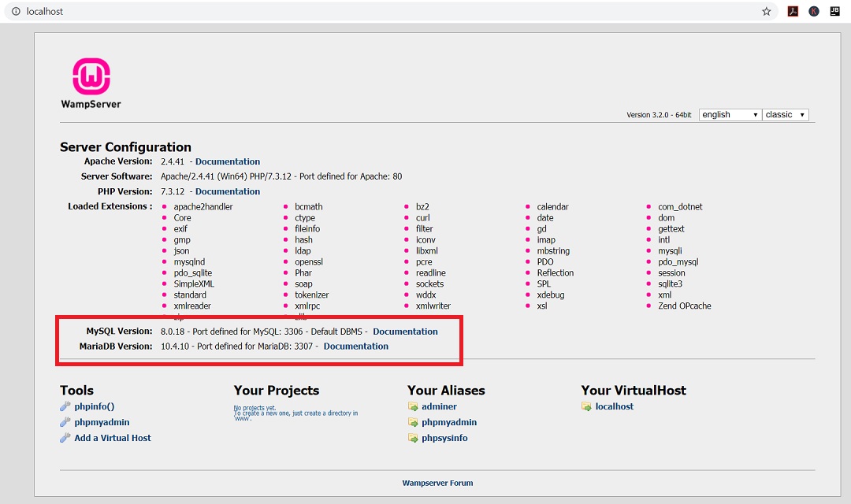
Task: Open MySQL Version Documentation link
Action: [x=405, y=332]
